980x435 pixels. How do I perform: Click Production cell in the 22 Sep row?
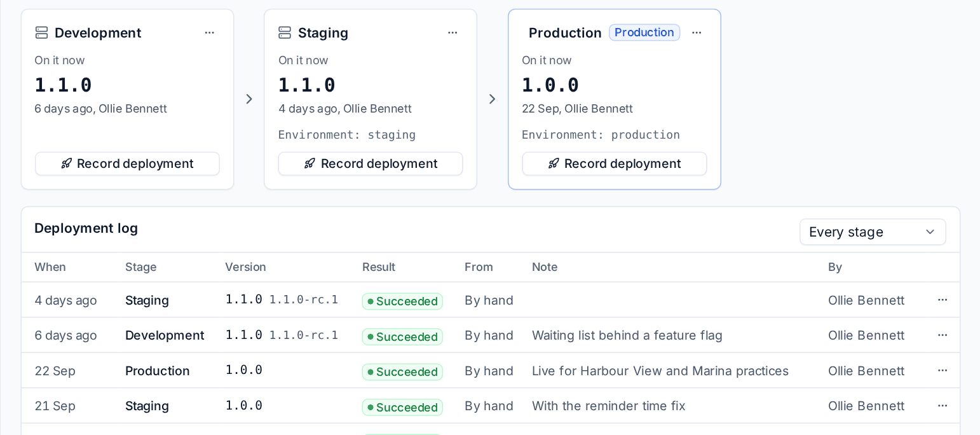point(158,371)
